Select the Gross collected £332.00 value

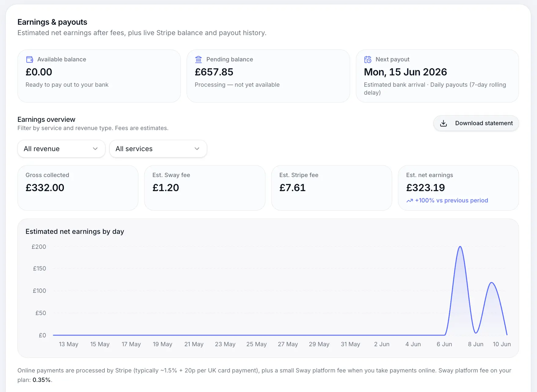(x=45, y=187)
